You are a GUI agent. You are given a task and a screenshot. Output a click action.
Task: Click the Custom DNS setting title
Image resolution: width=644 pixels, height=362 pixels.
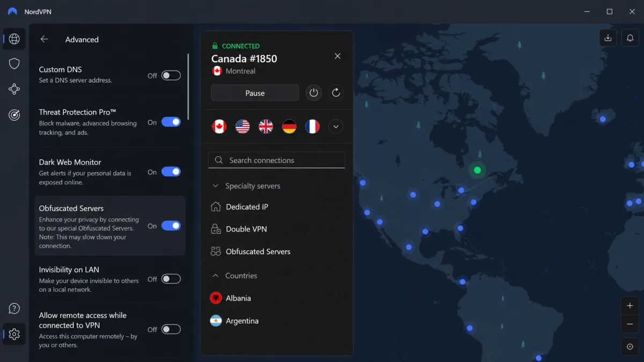[60, 69]
